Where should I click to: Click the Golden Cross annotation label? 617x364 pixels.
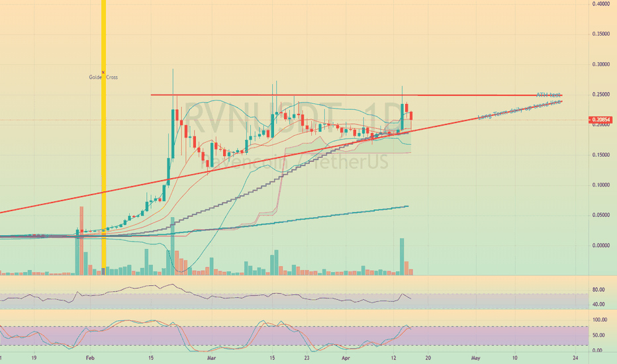click(x=103, y=77)
